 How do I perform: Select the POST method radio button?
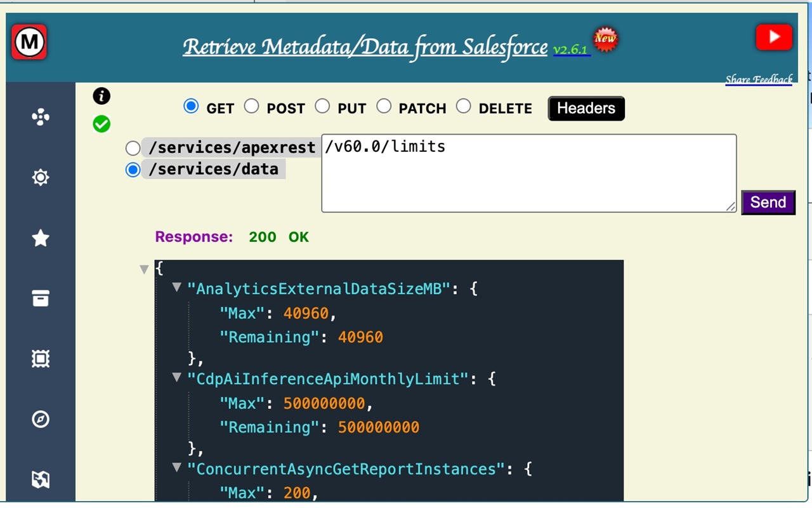click(x=252, y=106)
